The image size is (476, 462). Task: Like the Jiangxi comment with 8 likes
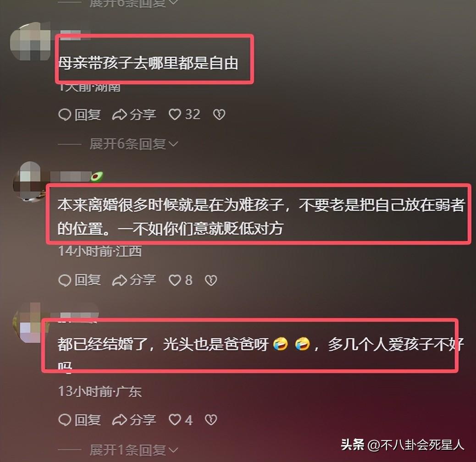(x=180, y=280)
